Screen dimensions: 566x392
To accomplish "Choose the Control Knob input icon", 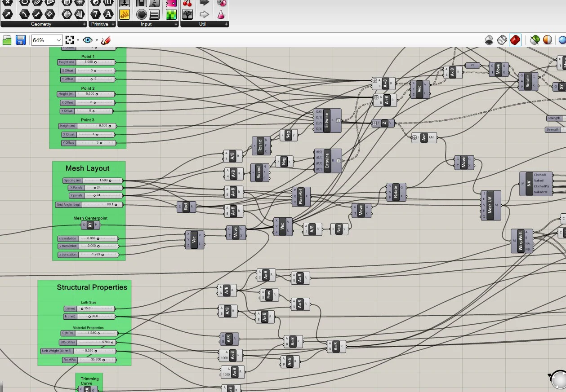I will pos(142,14).
